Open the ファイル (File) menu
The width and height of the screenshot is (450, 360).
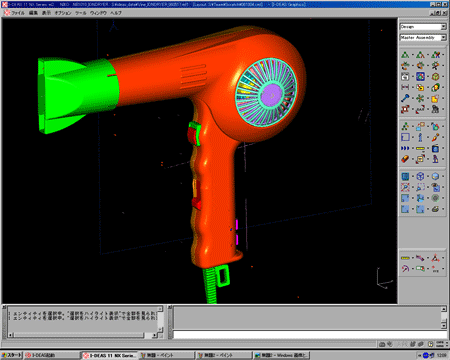[x=18, y=13]
